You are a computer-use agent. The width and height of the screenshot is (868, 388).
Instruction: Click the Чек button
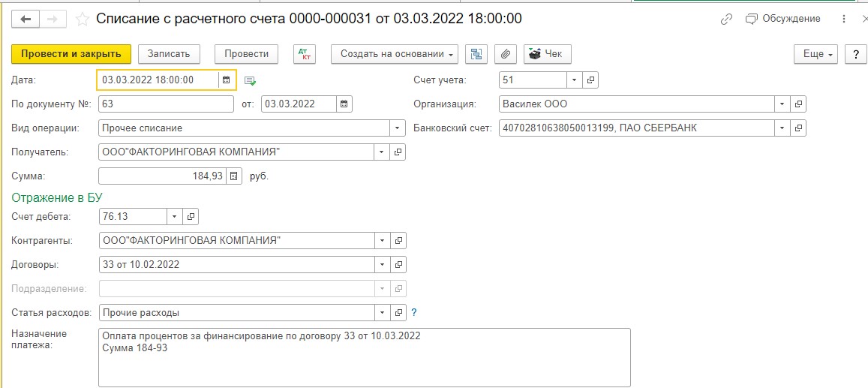click(547, 54)
